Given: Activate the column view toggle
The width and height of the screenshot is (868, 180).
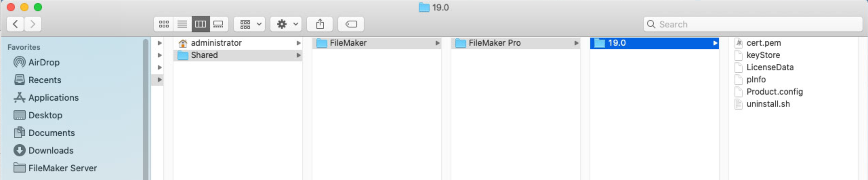Looking at the screenshot, I should tap(201, 24).
